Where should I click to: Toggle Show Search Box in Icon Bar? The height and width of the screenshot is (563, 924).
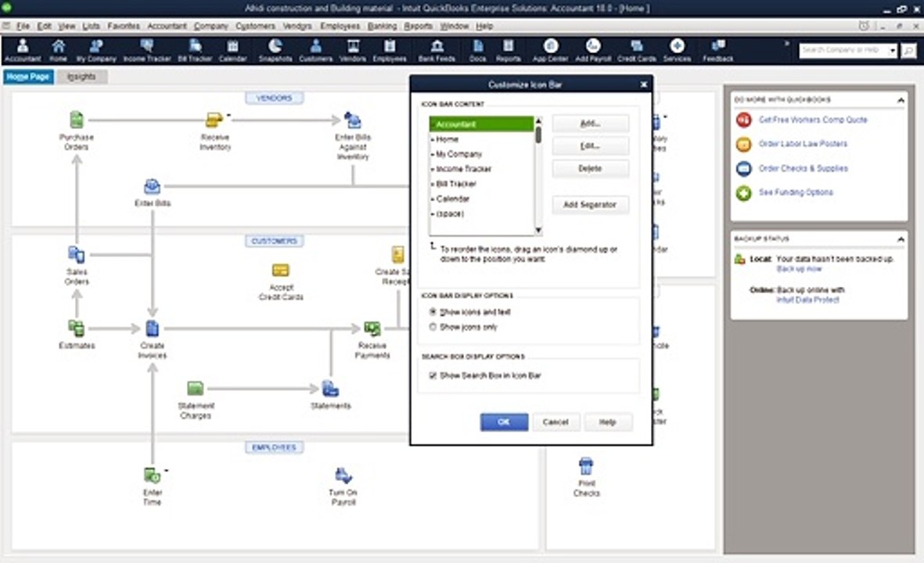pyautogui.click(x=433, y=375)
